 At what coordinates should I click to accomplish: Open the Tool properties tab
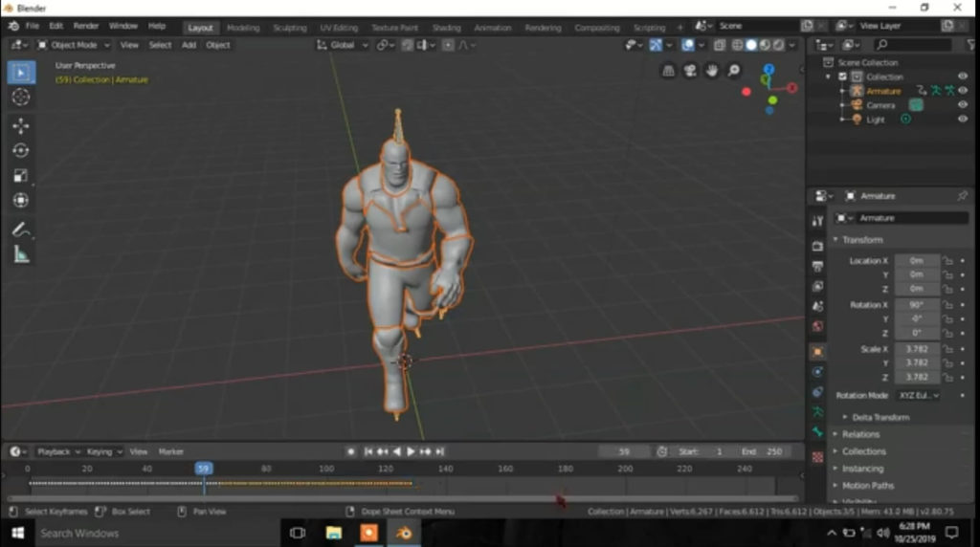point(817,221)
